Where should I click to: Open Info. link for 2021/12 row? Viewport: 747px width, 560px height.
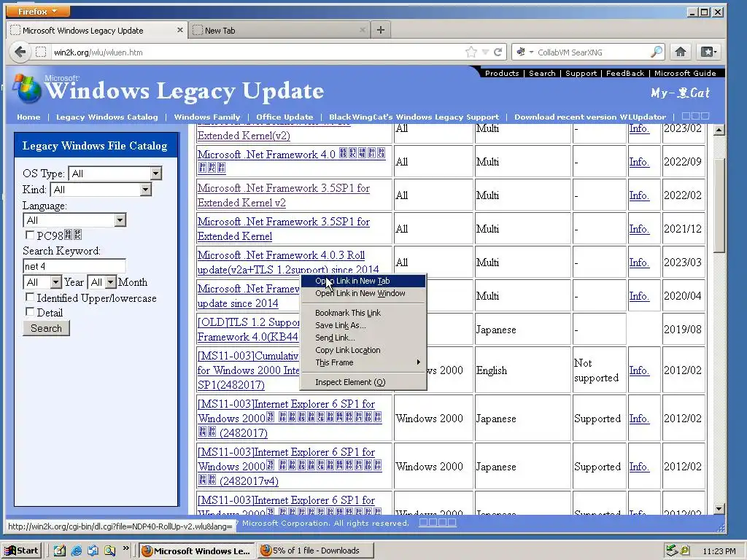[639, 228]
